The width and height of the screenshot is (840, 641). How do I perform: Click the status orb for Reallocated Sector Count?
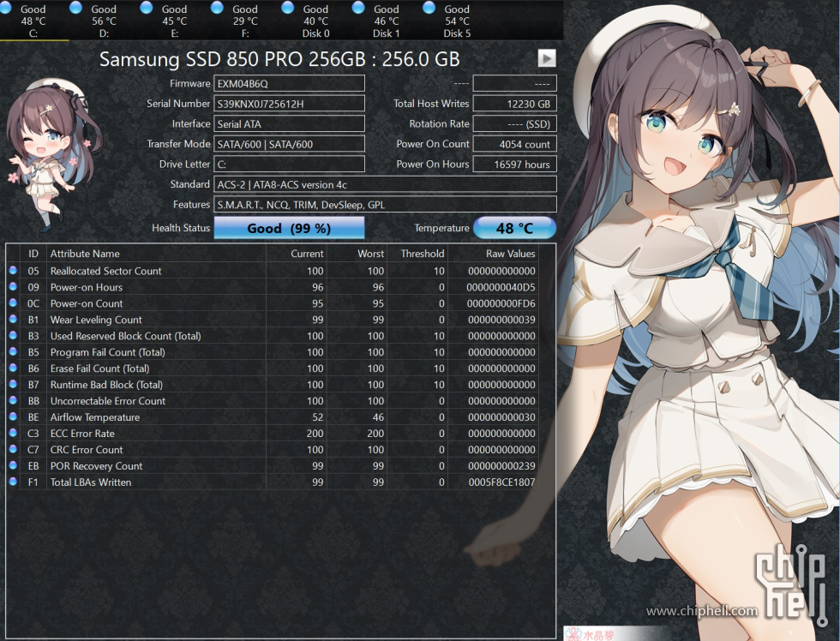pos(13,271)
